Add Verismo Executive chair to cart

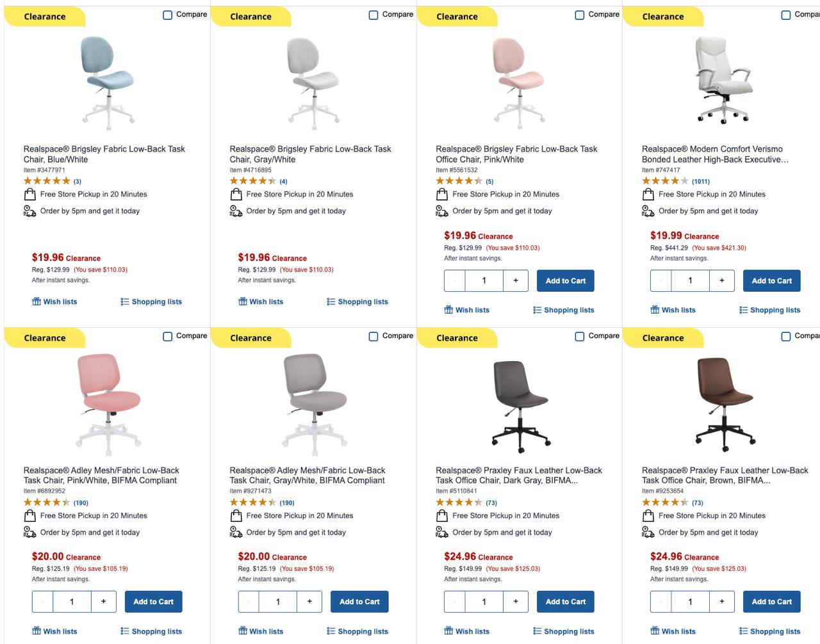(x=771, y=280)
